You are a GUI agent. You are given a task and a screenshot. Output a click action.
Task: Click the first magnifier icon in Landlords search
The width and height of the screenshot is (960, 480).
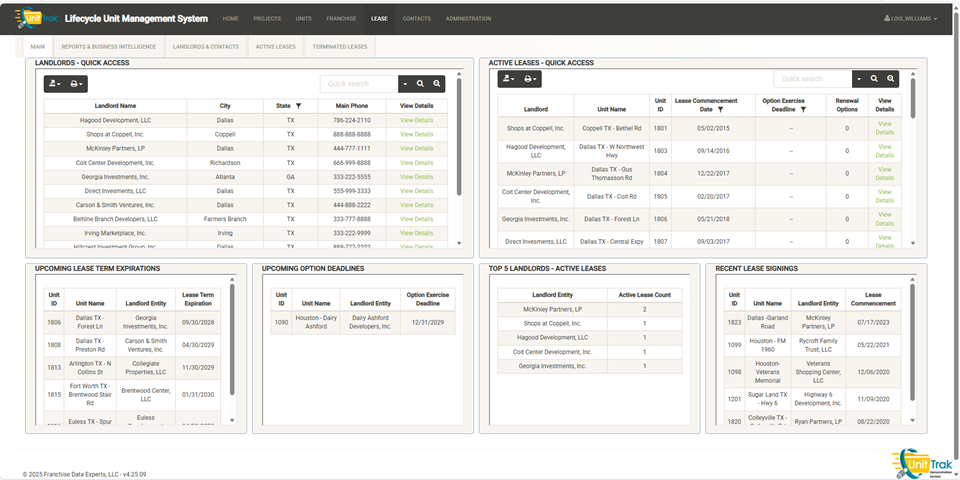tap(421, 84)
